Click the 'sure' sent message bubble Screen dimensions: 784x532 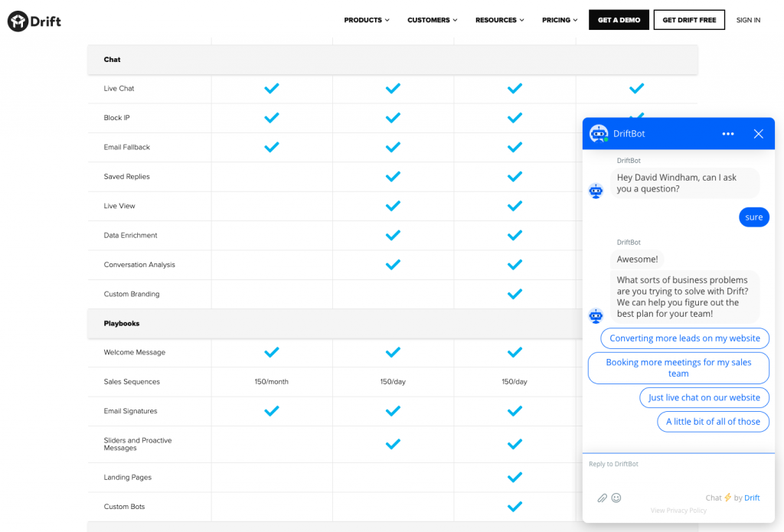[x=754, y=217]
